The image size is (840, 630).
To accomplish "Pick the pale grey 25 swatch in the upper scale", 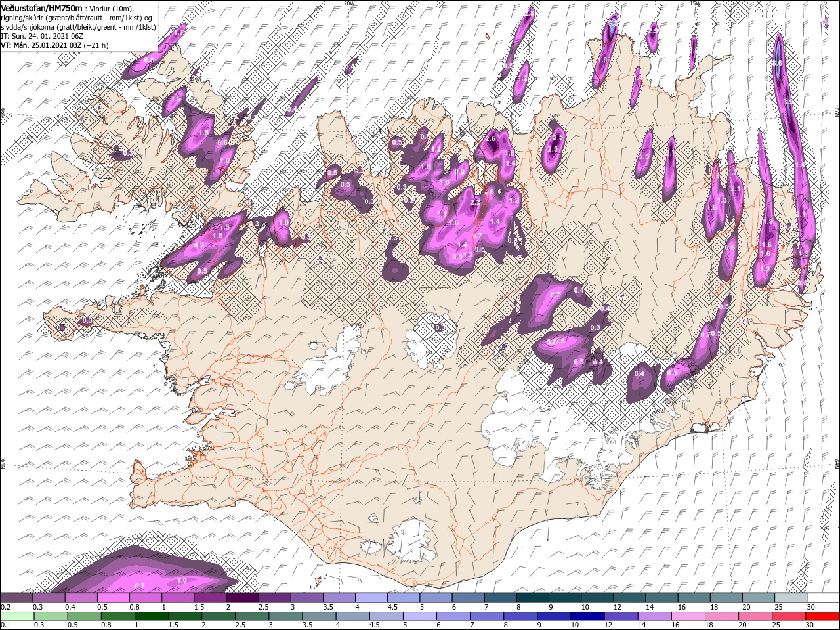I will point(789,598).
